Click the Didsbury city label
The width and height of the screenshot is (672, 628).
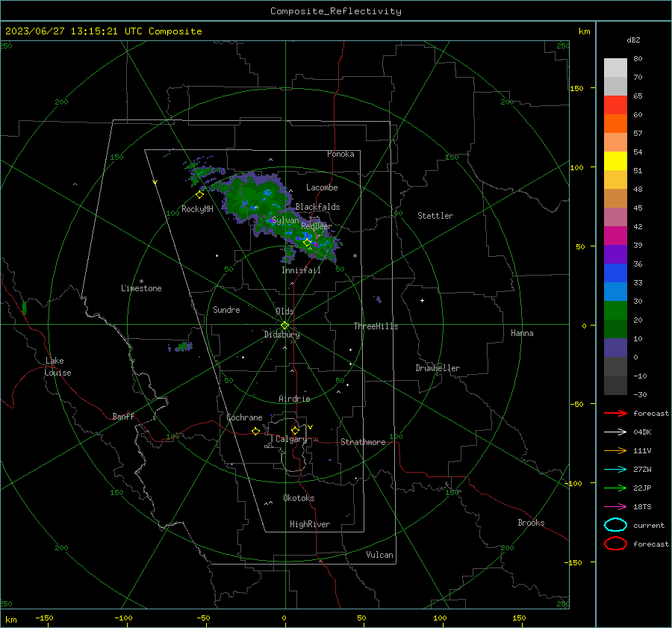281,335
